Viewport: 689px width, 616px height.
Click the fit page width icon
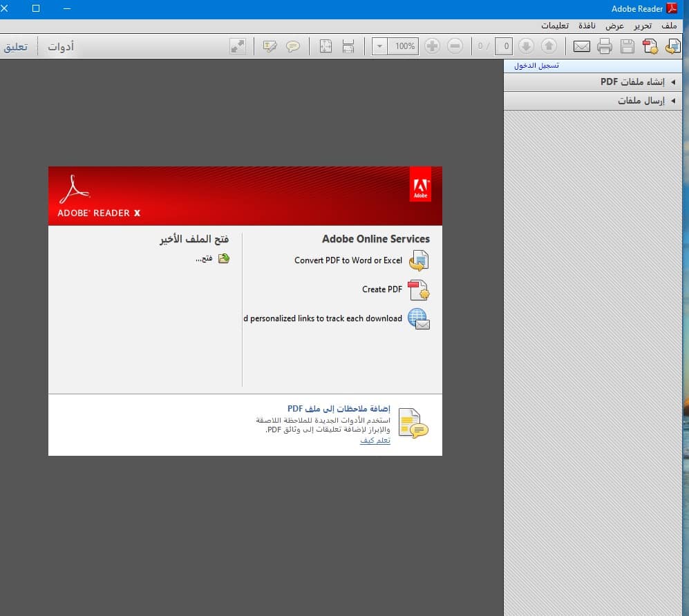coord(348,46)
